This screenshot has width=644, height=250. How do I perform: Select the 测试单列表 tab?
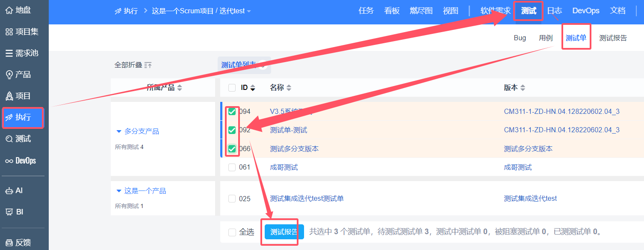(244, 65)
